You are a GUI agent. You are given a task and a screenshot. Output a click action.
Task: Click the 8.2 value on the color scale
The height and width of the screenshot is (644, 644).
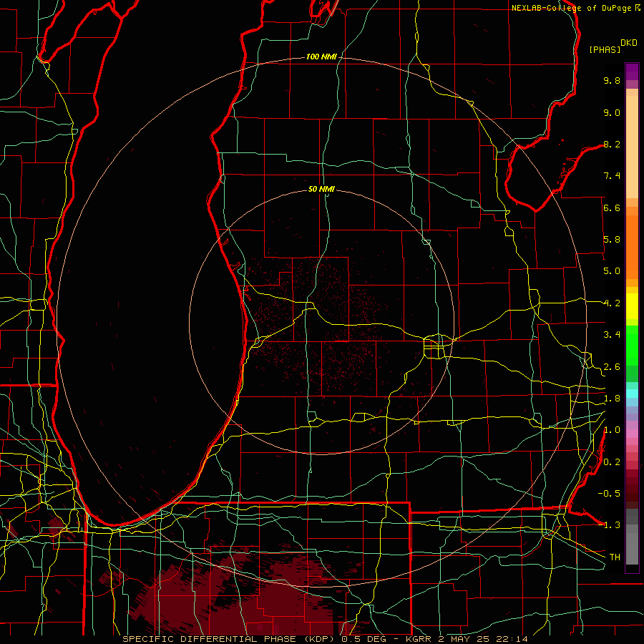(x=612, y=144)
